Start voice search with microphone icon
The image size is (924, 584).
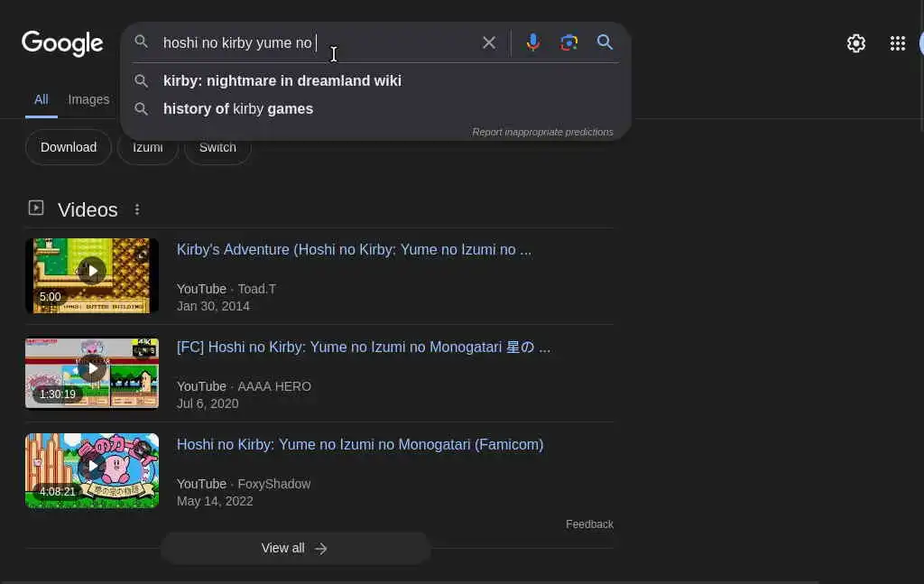[532, 42]
